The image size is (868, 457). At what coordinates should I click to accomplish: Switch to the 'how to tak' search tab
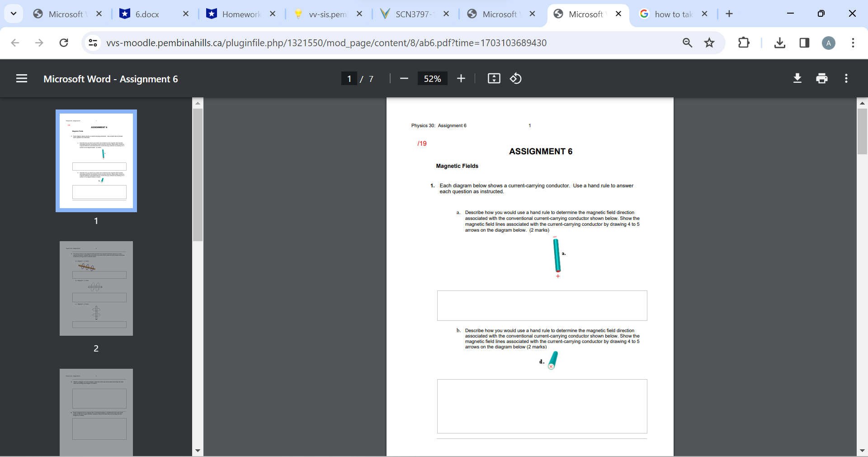click(x=674, y=14)
